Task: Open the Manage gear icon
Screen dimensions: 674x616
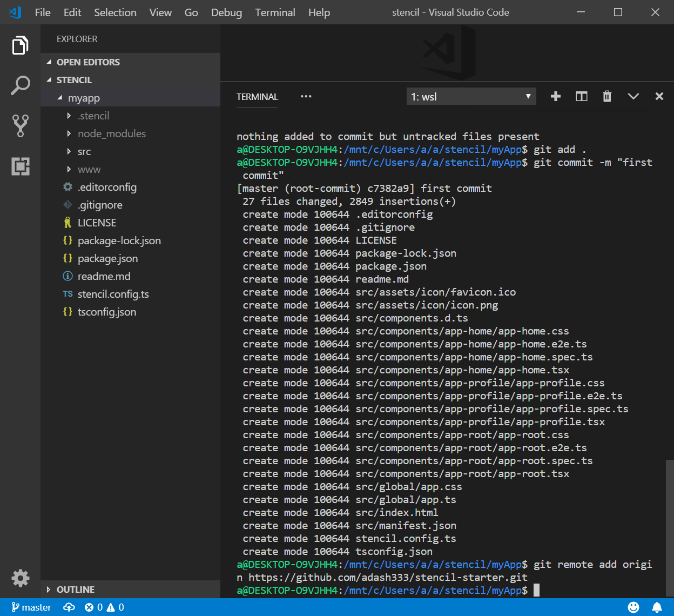Action: click(x=20, y=578)
